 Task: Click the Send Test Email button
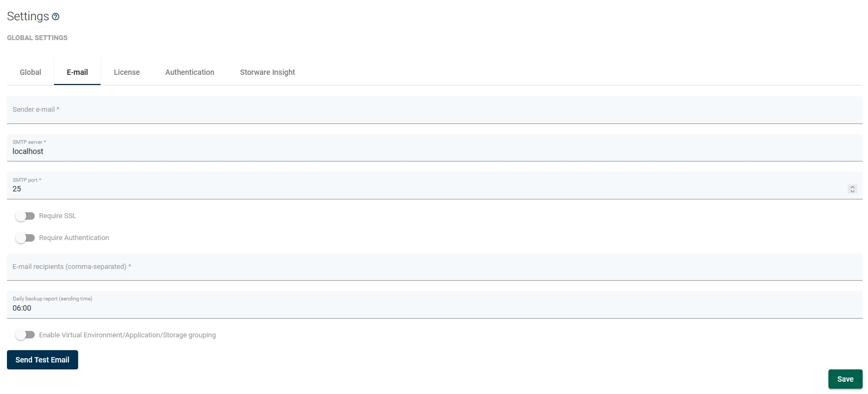[x=42, y=360]
